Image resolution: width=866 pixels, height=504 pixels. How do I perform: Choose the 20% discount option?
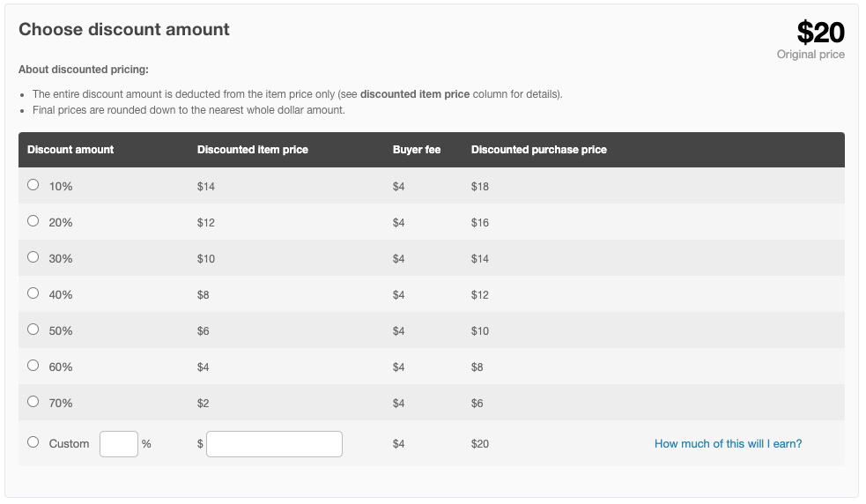[33, 221]
